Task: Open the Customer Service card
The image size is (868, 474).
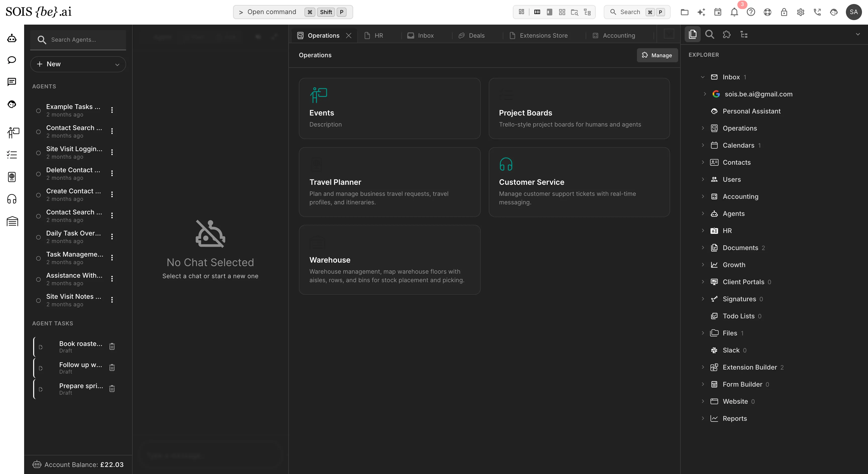Action: pos(579,182)
